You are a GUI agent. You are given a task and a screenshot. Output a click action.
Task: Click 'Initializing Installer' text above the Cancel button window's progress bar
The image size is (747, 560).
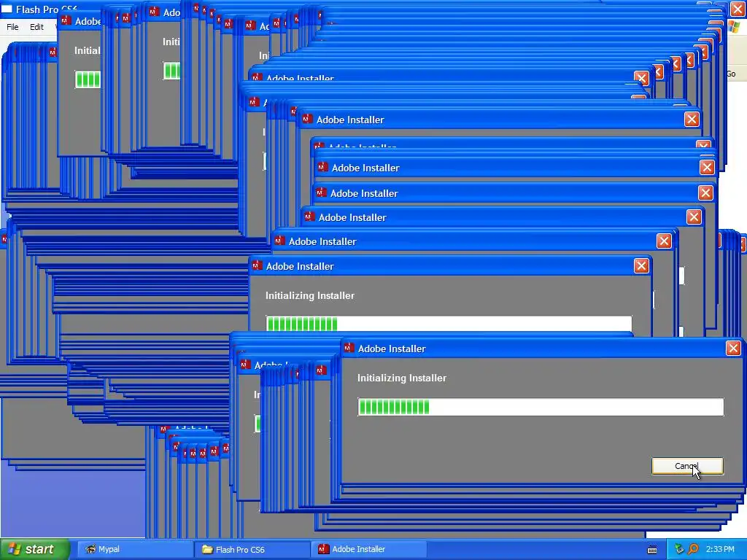[402, 378]
